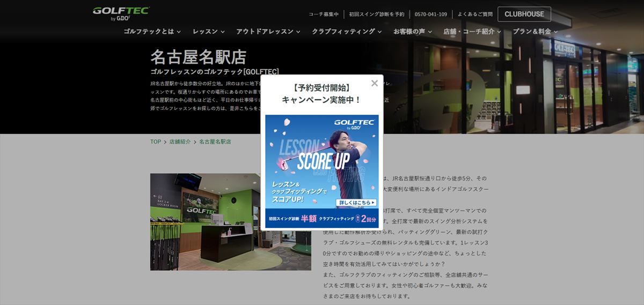Expand the お客様の声 menu
This screenshot has height=305, width=644.
pyautogui.click(x=413, y=32)
